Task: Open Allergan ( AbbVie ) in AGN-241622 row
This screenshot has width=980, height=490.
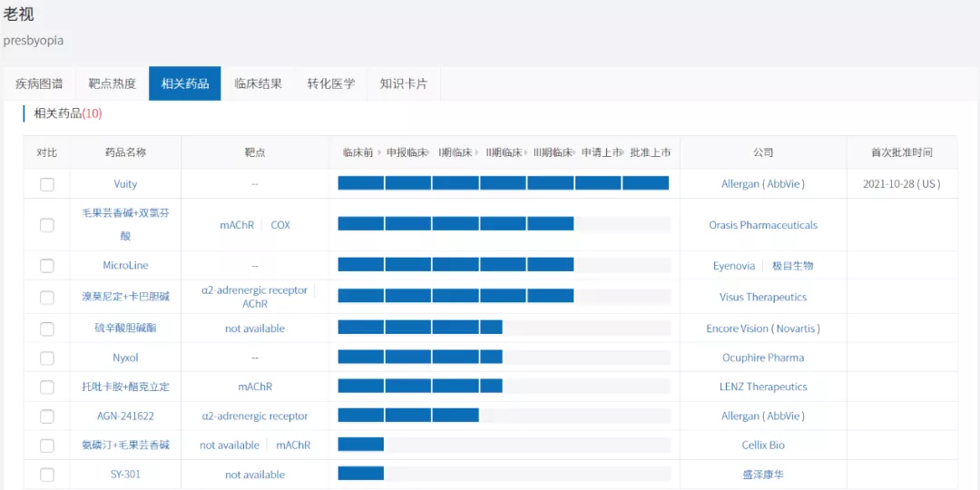Action: point(763,416)
